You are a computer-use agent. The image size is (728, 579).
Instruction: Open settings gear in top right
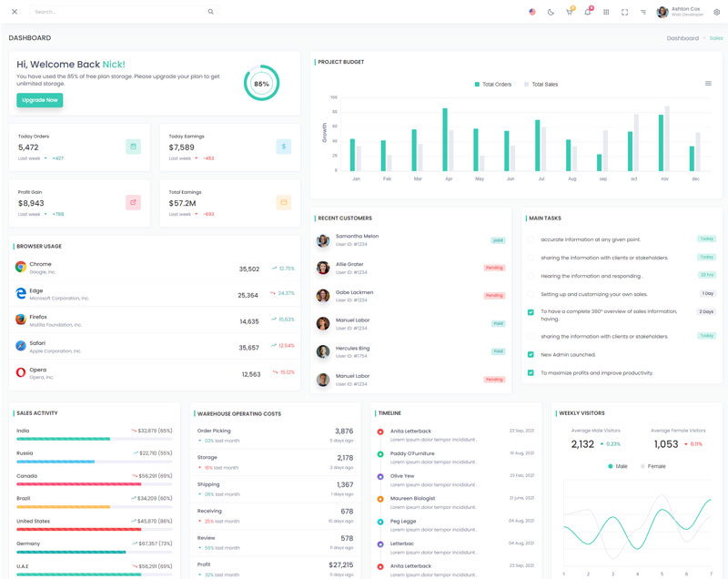[x=716, y=12]
